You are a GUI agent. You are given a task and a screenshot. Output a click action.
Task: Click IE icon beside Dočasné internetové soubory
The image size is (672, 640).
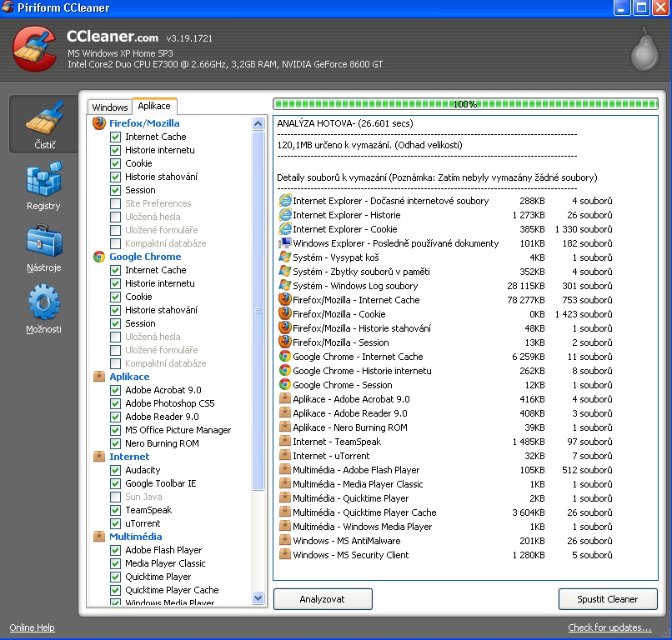284,201
